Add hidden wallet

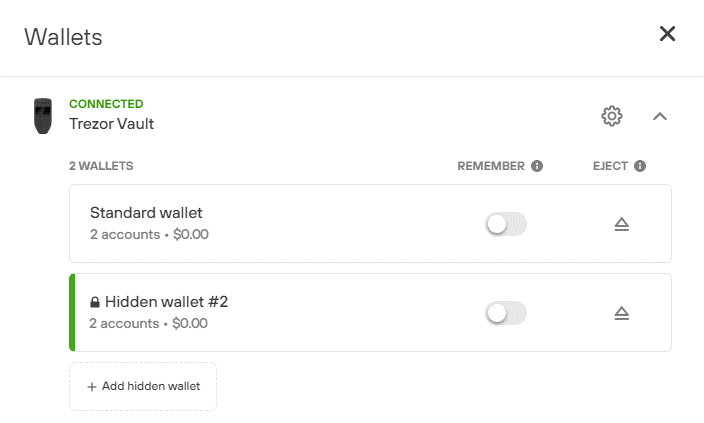(143, 387)
